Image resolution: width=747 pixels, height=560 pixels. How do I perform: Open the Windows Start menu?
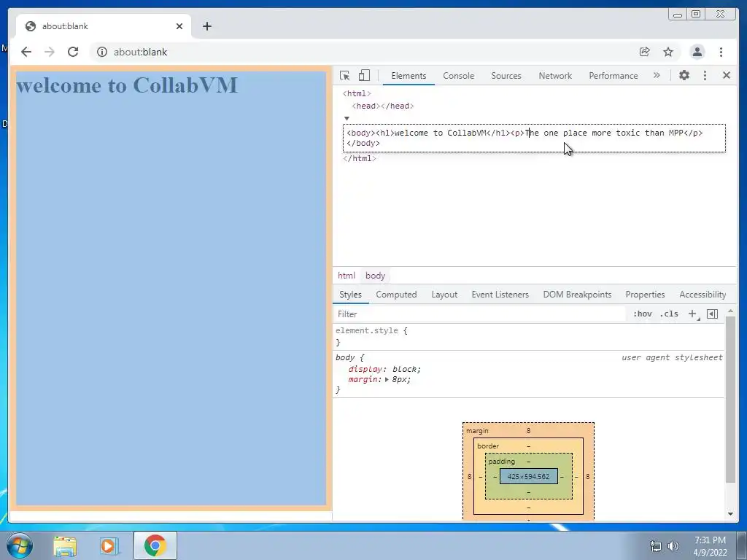(x=20, y=545)
